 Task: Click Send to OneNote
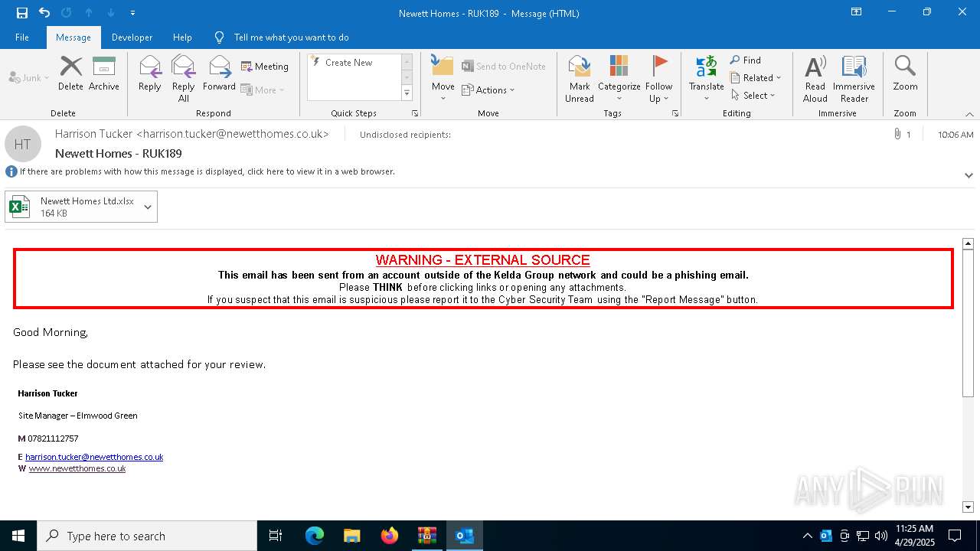coord(504,67)
